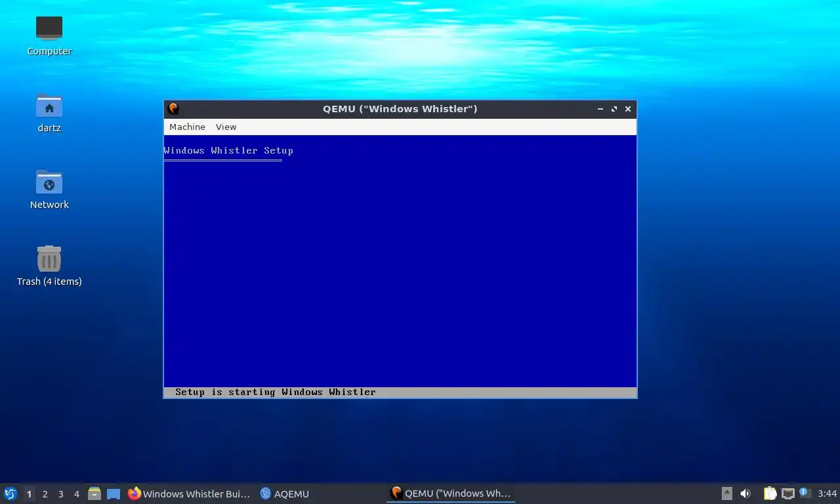Select the QEMU Windows Whistler taskbar entry
The width and height of the screenshot is (840, 504).
[451, 493]
